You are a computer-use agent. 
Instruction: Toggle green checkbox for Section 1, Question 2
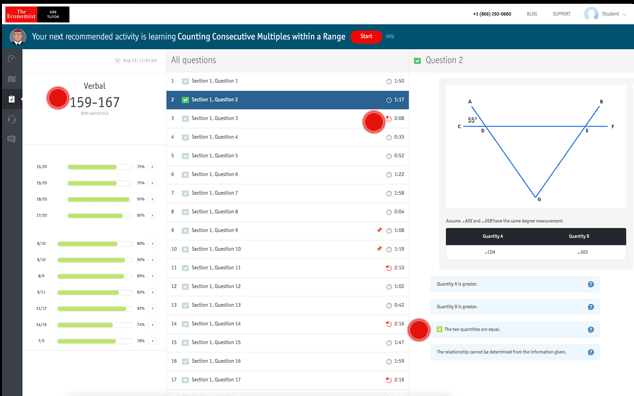click(x=185, y=100)
